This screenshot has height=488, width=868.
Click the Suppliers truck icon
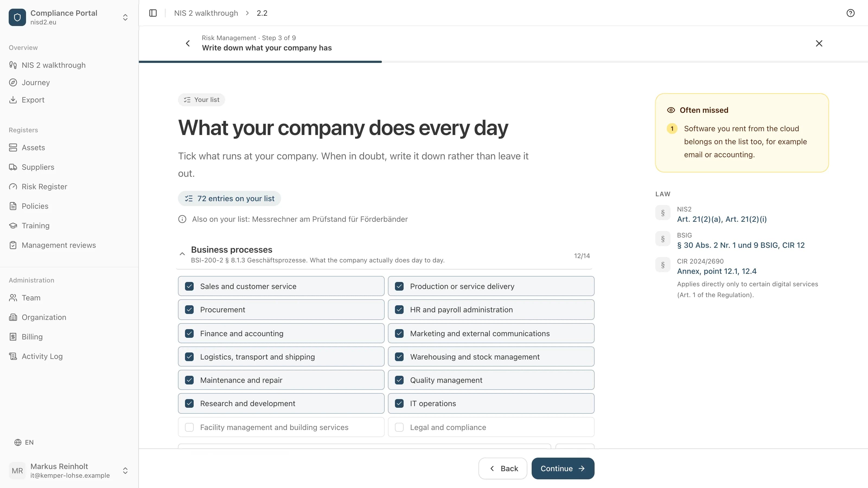pos(13,167)
